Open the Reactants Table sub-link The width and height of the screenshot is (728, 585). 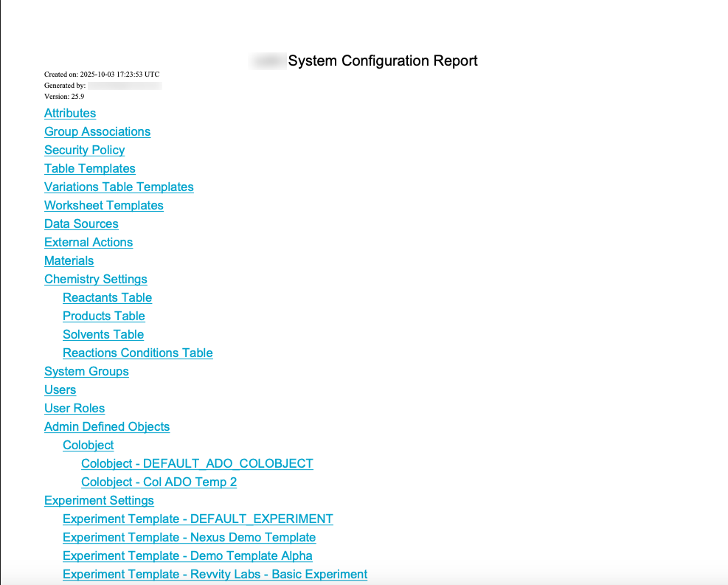point(107,297)
